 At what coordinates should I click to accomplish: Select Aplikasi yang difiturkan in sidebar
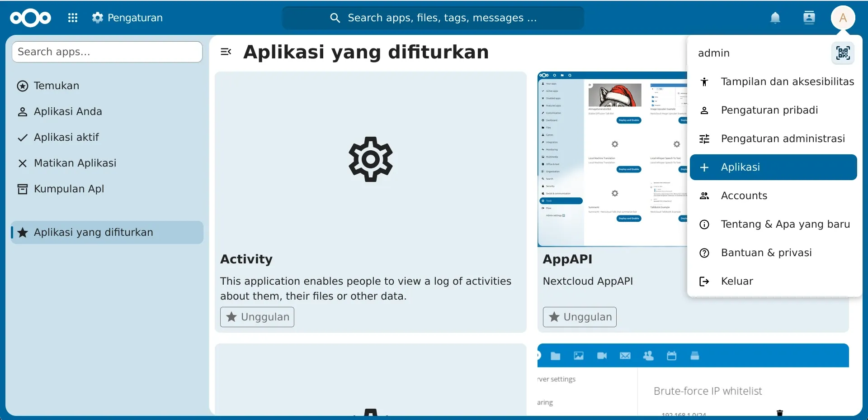(107, 232)
